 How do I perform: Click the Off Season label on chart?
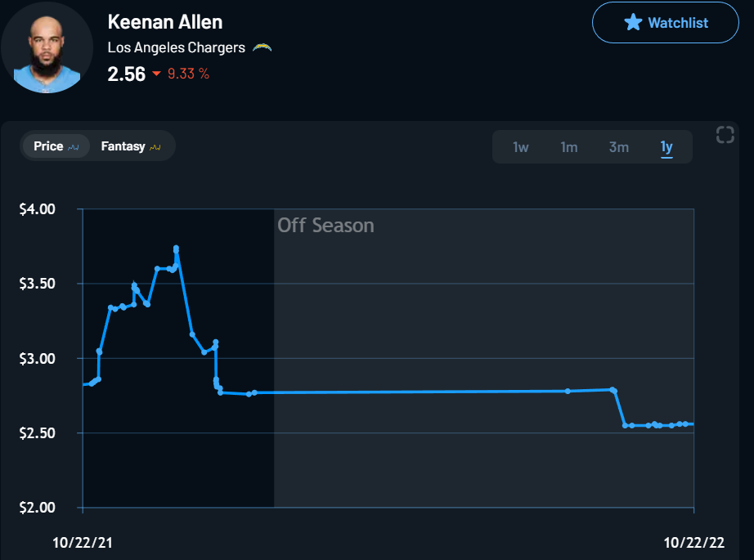point(325,225)
